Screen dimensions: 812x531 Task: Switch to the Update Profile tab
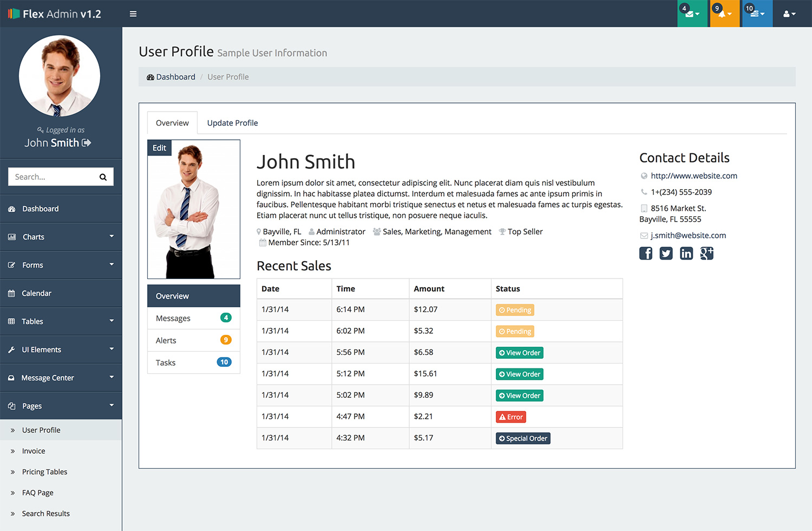point(232,123)
